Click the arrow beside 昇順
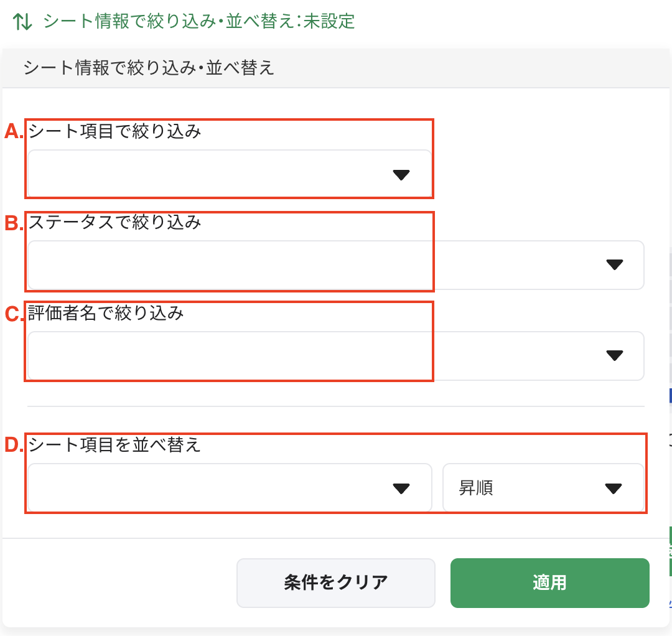Viewport: 672px width, 636px height. 614,489
